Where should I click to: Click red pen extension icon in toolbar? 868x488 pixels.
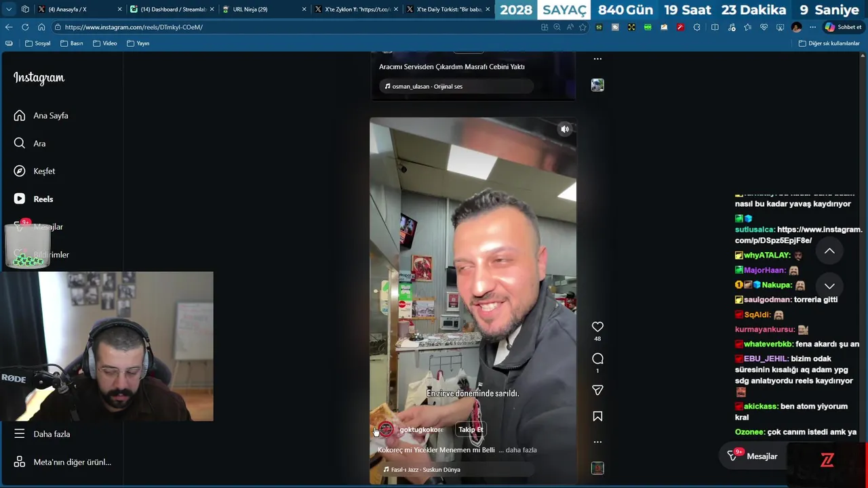tap(680, 27)
